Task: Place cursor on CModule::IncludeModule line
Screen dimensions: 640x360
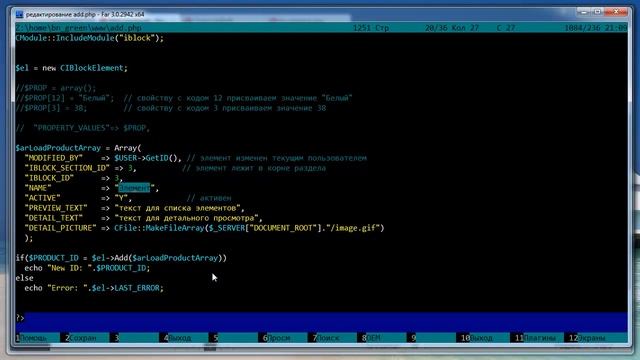Action: [x=89, y=38]
